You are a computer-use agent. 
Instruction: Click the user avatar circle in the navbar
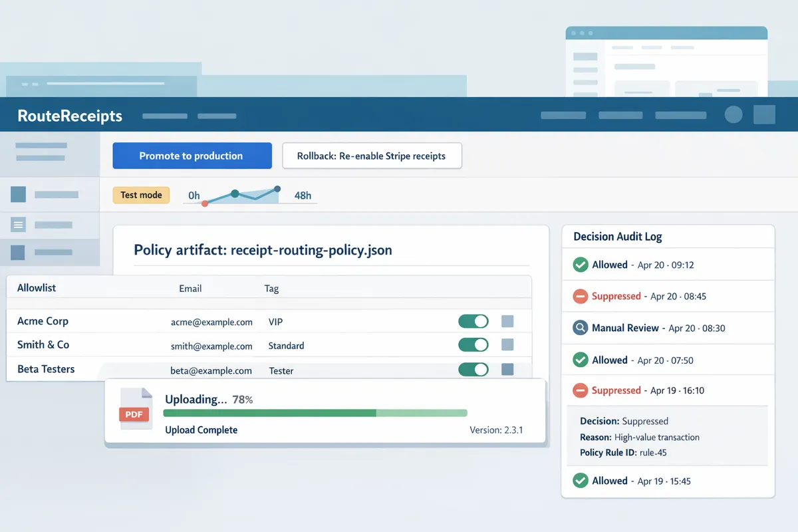click(733, 114)
